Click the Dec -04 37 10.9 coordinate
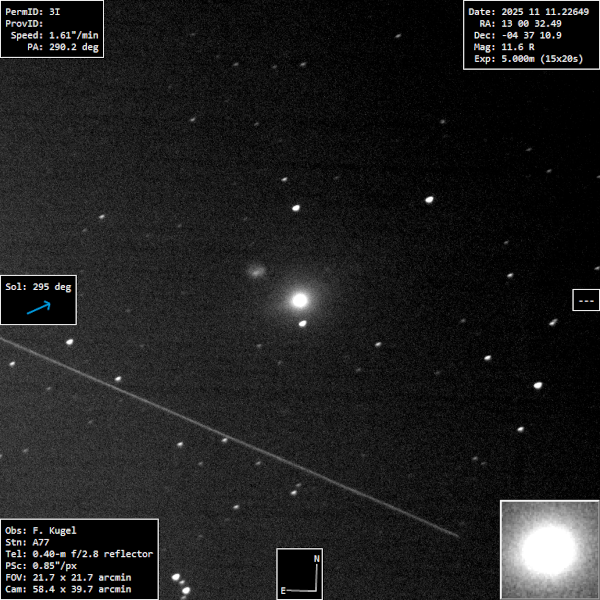Screen dimensions: 600x600 520,35
